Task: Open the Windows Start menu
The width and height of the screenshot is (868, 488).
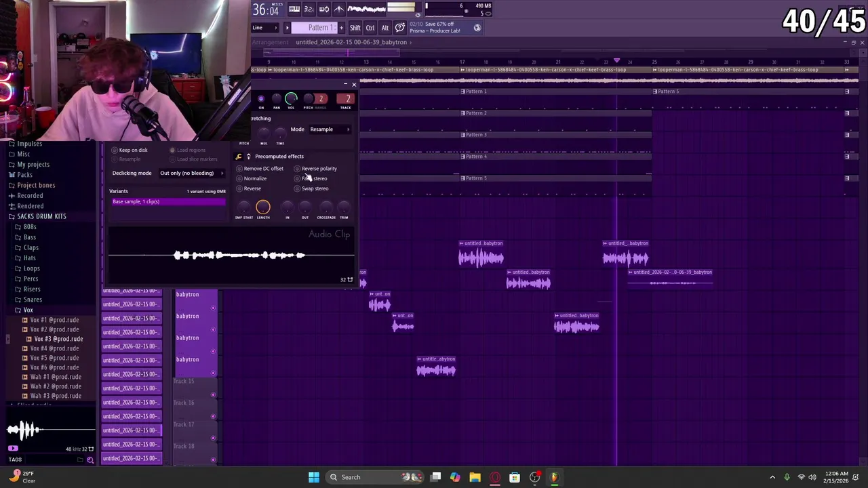Action: click(x=313, y=477)
